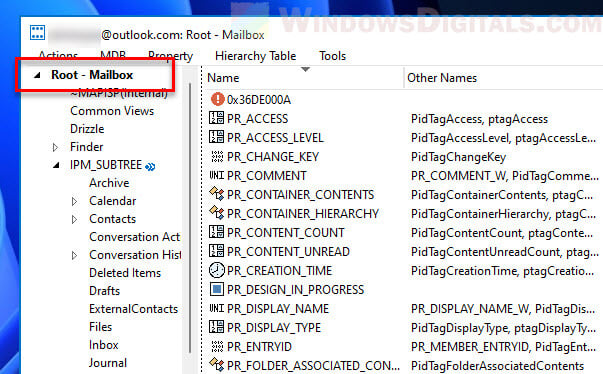Click the Unicode icon beside PR_COMMENT
603x374 pixels.
[x=217, y=175]
